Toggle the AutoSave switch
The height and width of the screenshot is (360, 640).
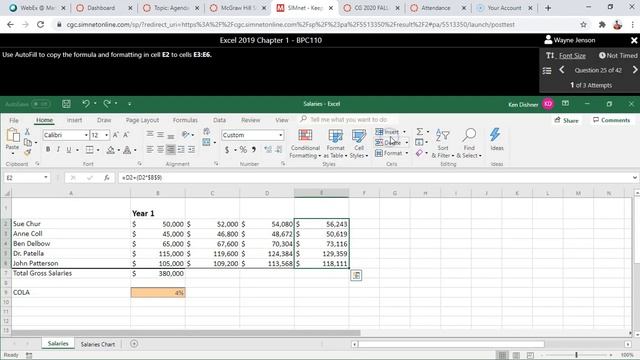point(40,104)
